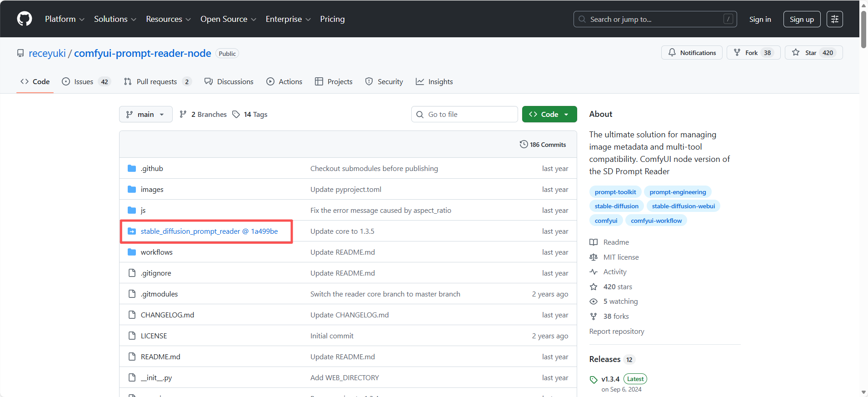The width and height of the screenshot is (868, 397).
Task: View the Insights tab
Action: click(434, 81)
